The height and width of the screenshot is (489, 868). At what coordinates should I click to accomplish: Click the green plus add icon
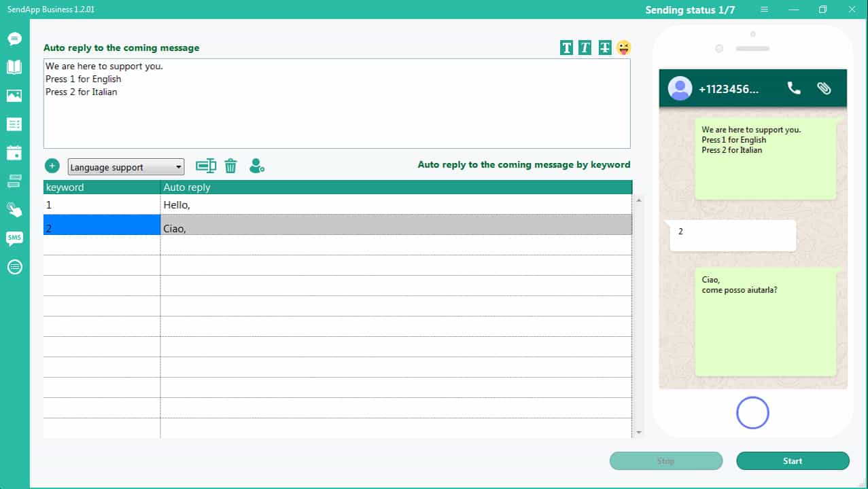click(x=52, y=166)
